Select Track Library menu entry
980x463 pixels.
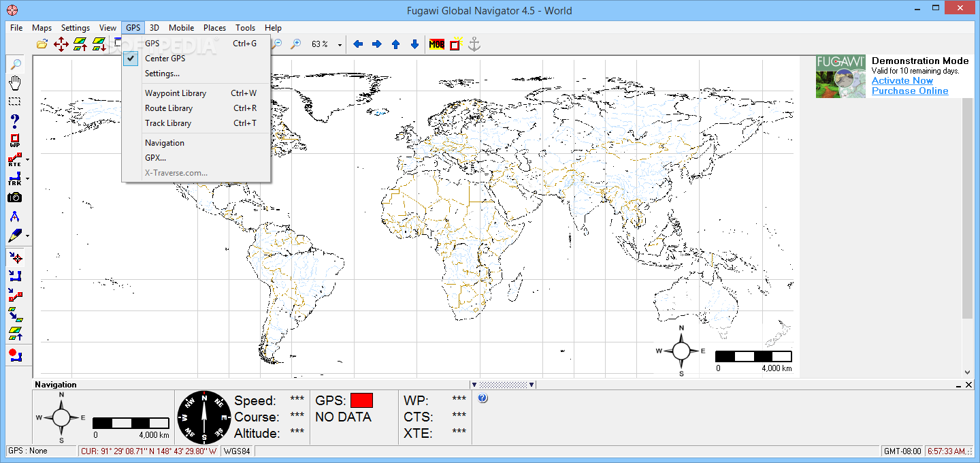pos(196,123)
